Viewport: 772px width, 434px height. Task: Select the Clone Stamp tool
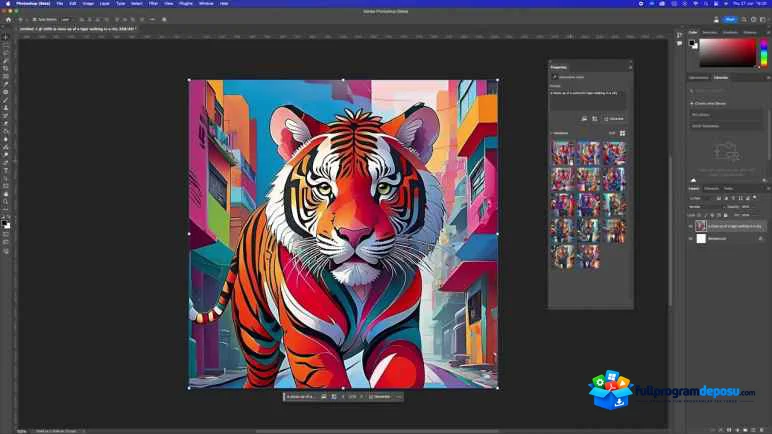[5, 108]
